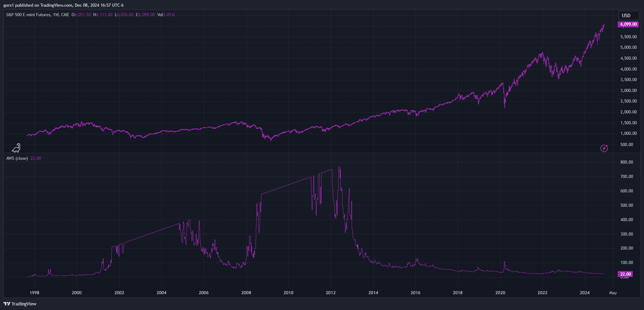Screen dimensions: 644x310
Task: Click the high value H6,111.00
Action: click(103, 15)
